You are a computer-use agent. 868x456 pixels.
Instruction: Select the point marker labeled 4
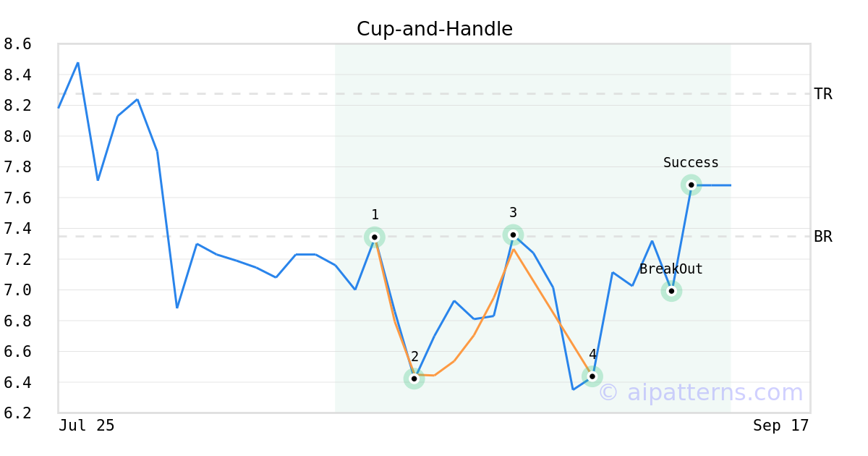(x=592, y=376)
